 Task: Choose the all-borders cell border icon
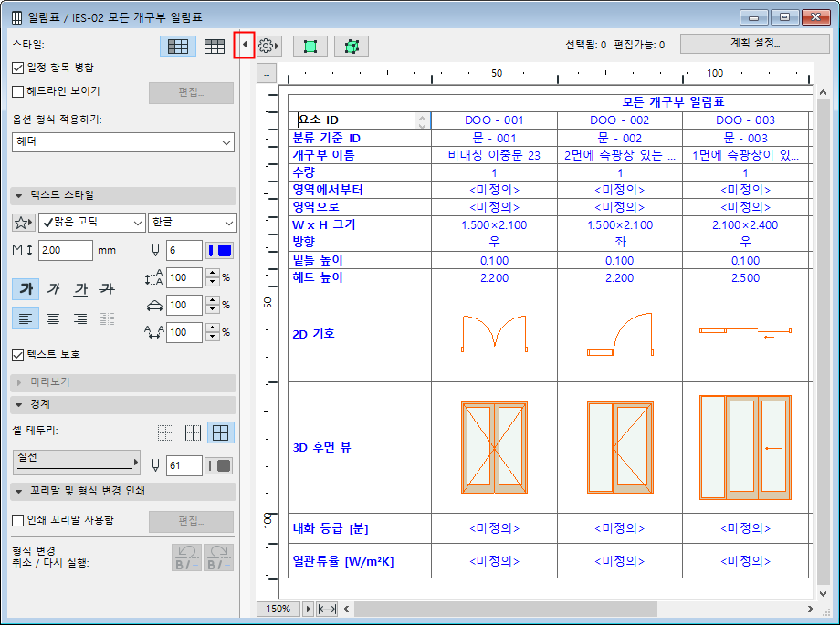pyautogui.click(x=219, y=432)
